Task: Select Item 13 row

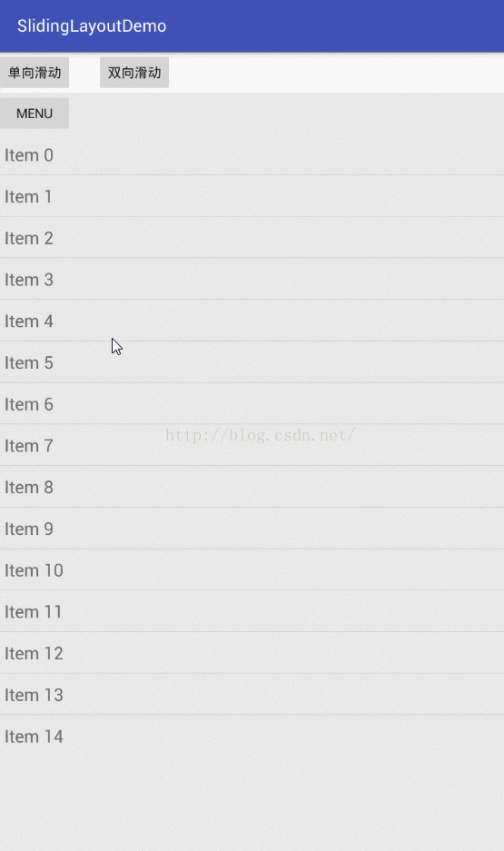Action: click(252, 694)
